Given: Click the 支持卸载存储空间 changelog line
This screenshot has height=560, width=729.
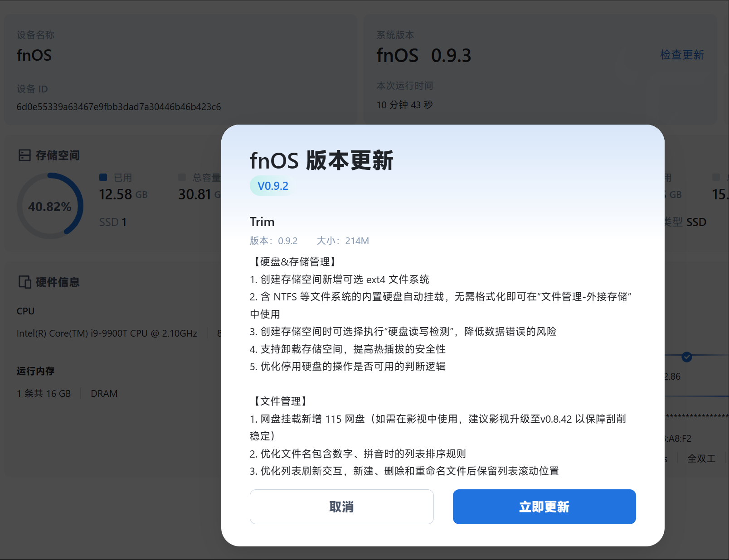Looking at the screenshot, I should click(348, 349).
